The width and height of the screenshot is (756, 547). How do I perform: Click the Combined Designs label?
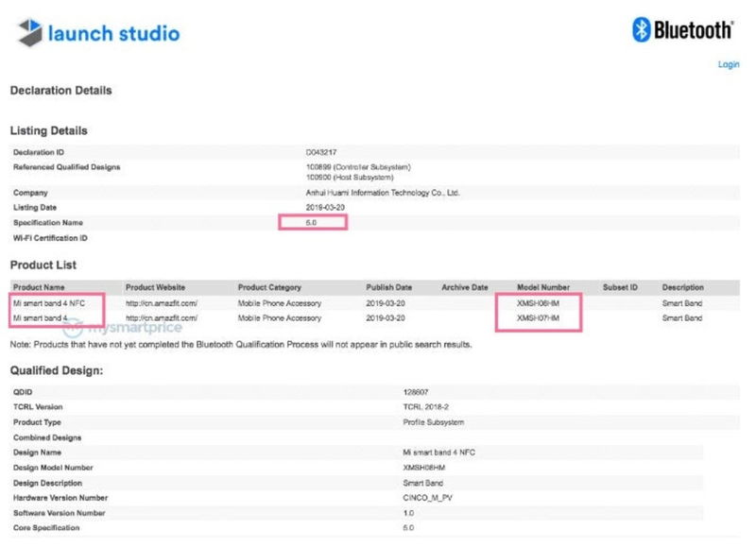(47, 437)
